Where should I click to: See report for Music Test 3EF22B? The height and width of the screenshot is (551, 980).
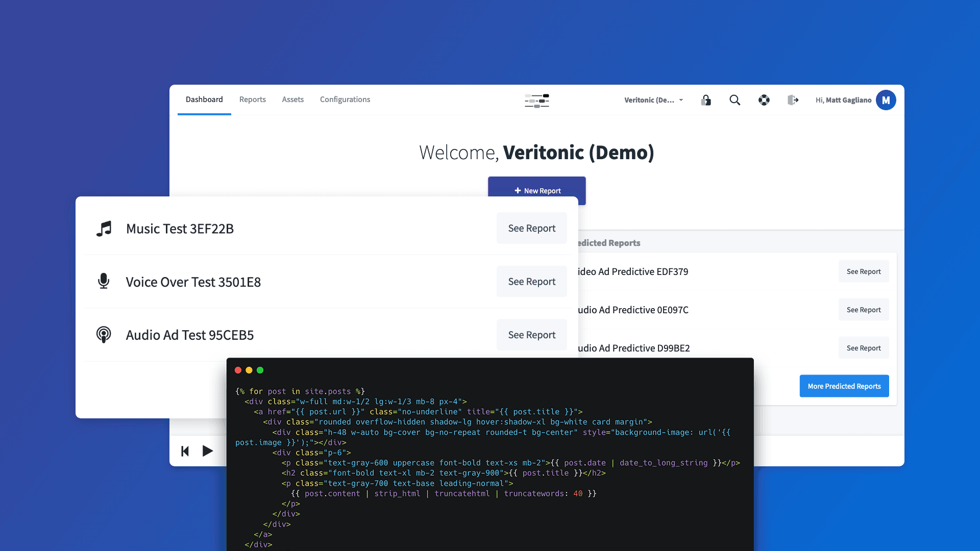(532, 228)
